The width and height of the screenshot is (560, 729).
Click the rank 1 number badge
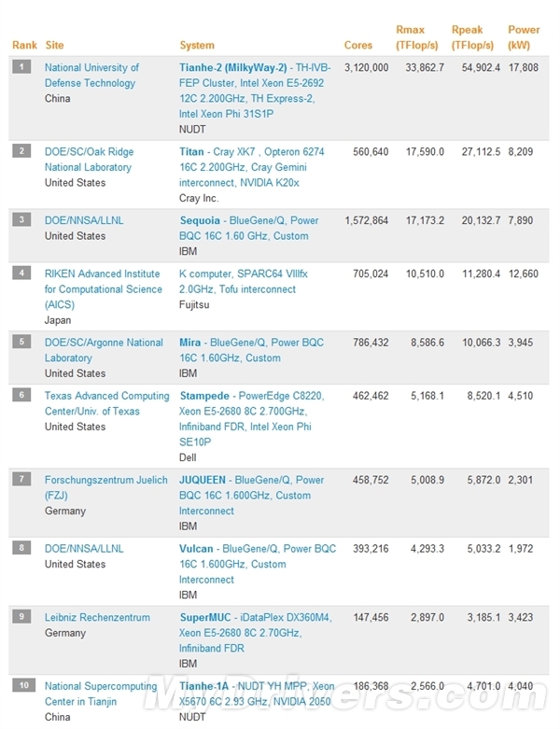[23, 66]
